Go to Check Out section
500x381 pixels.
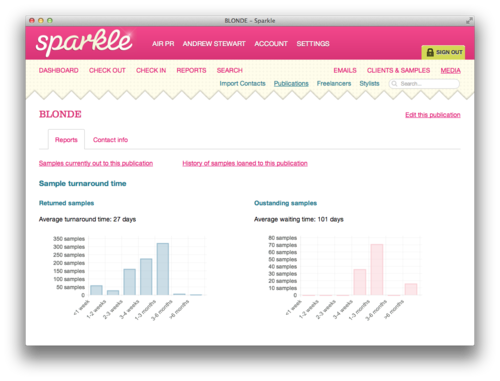pyautogui.click(x=107, y=70)
